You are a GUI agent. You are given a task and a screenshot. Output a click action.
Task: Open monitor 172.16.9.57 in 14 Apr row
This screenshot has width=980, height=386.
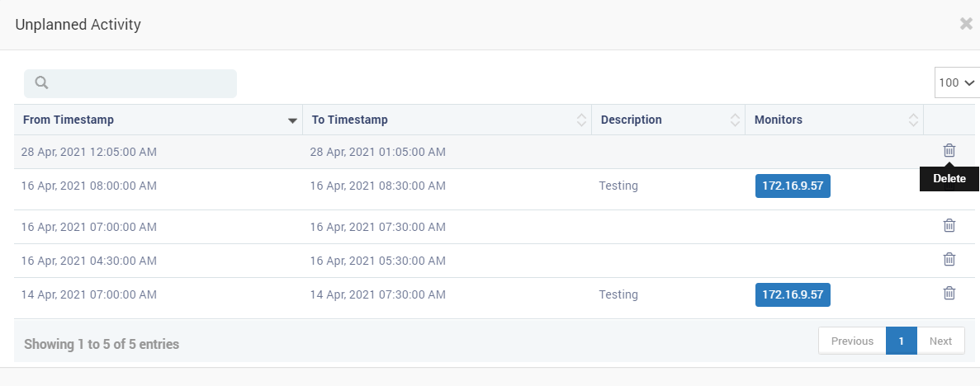[793, 294]
